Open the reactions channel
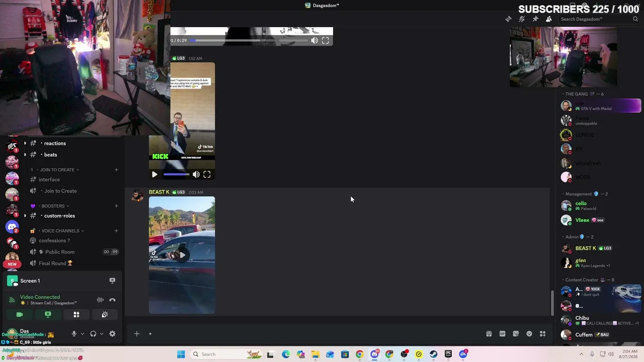 pyautogui.click(x=73, y=143)
